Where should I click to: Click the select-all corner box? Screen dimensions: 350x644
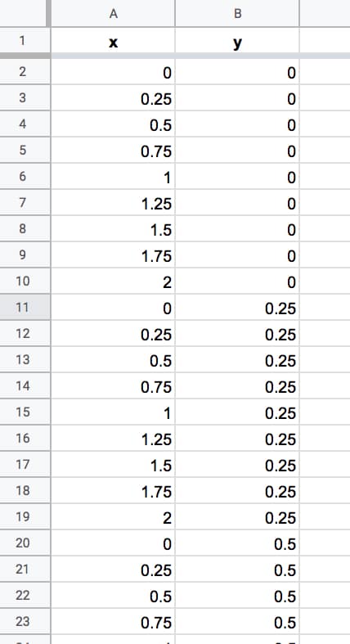tap(24, 14)
